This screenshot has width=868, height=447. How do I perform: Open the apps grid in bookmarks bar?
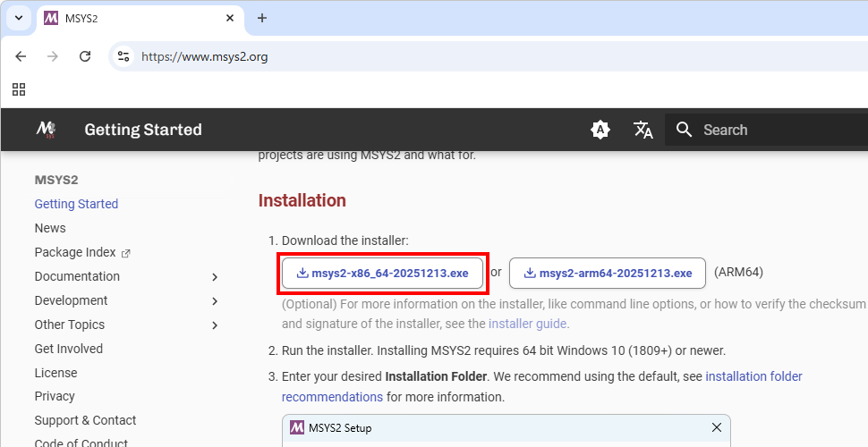coord(19,89)
